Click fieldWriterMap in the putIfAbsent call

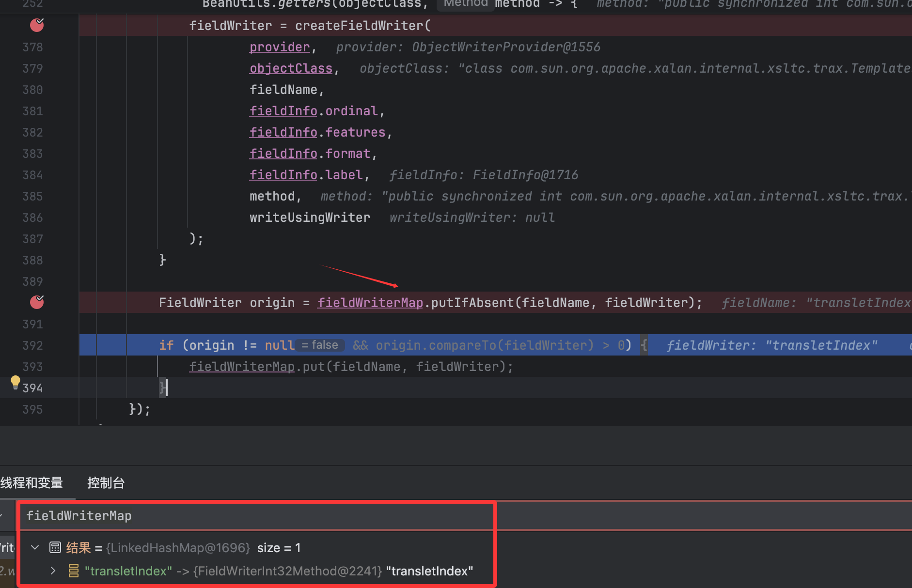click(x=370, y=303)
